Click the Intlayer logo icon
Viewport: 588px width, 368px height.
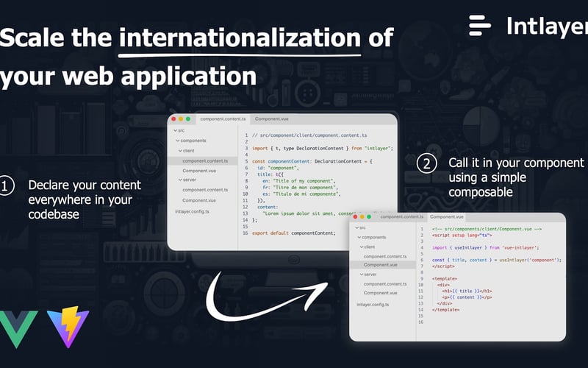tap(480, 25)
